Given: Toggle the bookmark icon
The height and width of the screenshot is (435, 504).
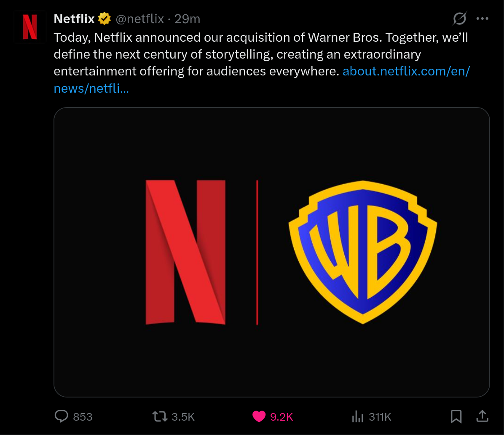Looking at the screenshot, I should [x=456, y=416].
